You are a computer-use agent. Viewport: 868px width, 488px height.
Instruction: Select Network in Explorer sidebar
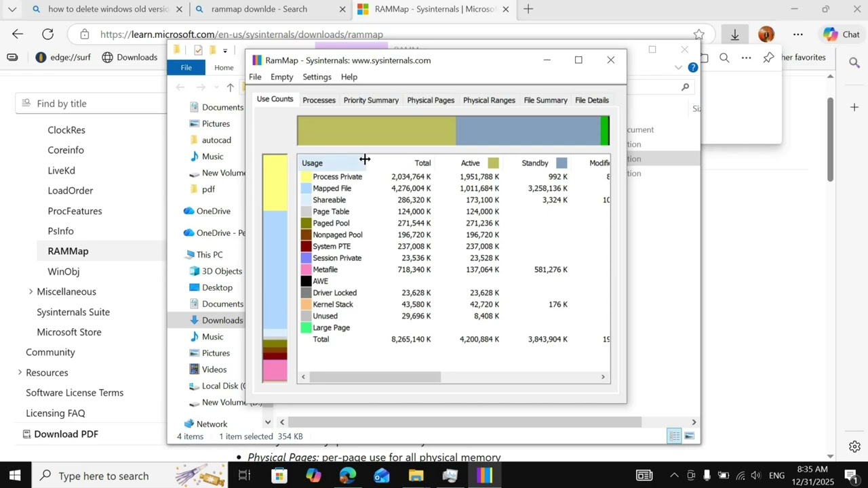coord(205,424)
